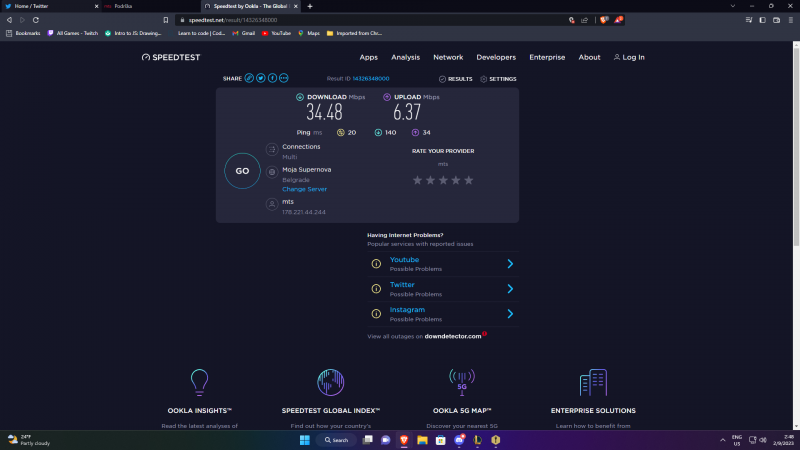Open Discord from the taskbar
The height and width of the screenshot is (450, 800).
tap(459, 440)
